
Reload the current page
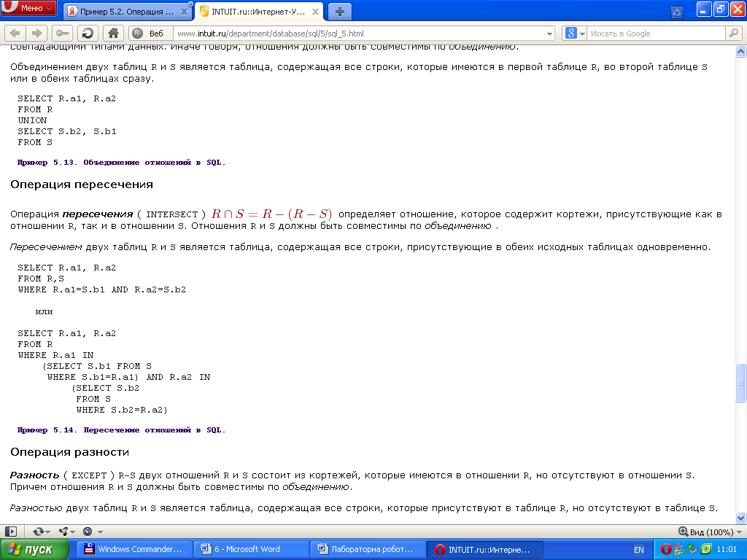(88, 33)
